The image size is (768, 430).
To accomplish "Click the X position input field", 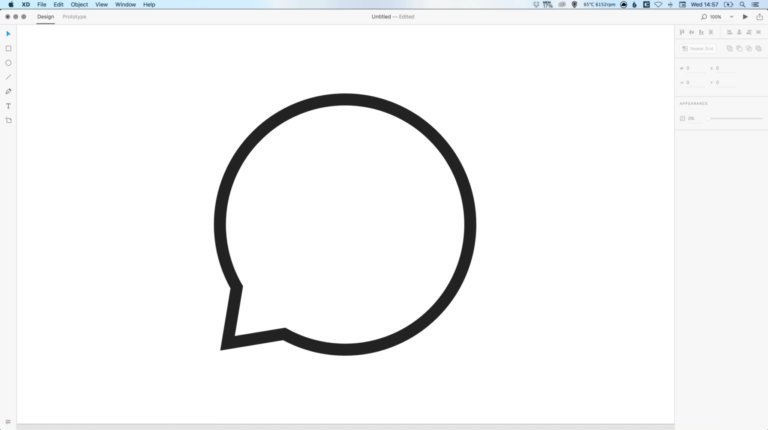I will pyautogui.click(x=724, y=68).
